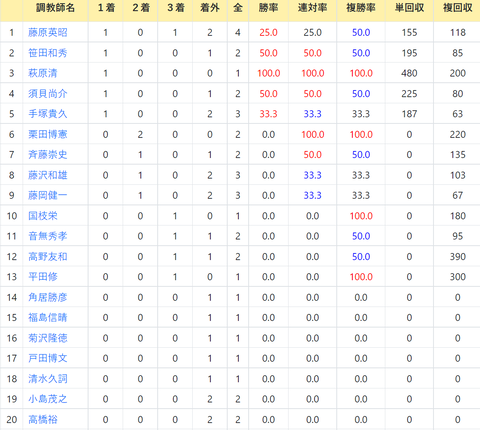Open trainer 藤沢和雄 link
Viewport: 480px width, 430px height.
[48, 175]
